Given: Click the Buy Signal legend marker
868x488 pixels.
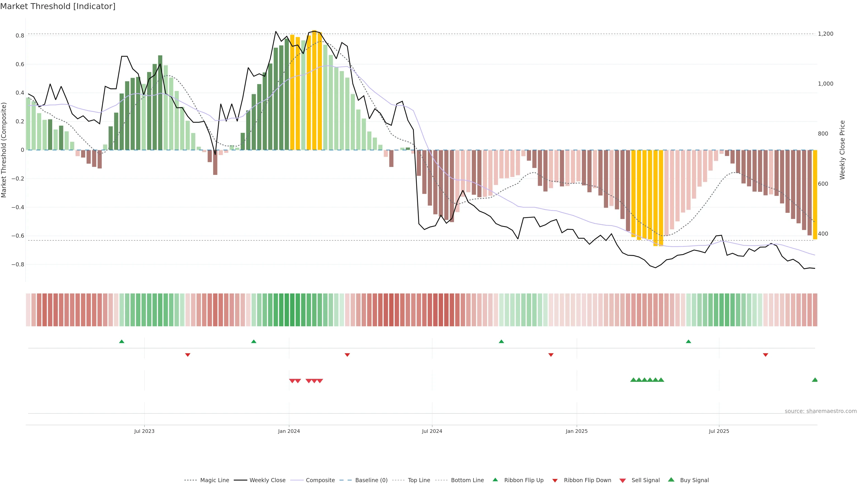Looking at the screenshot, I should pyautogui.click(x=671, y=480).
